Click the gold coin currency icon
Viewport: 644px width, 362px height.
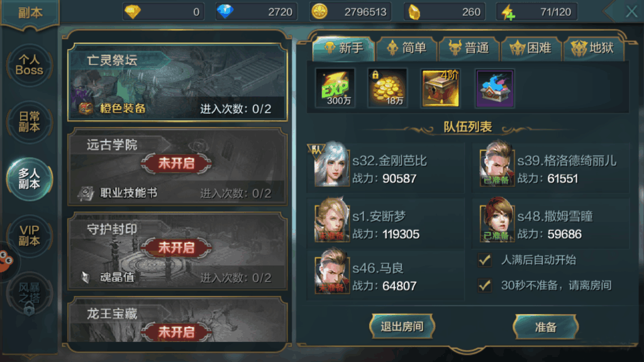[319, 12]
